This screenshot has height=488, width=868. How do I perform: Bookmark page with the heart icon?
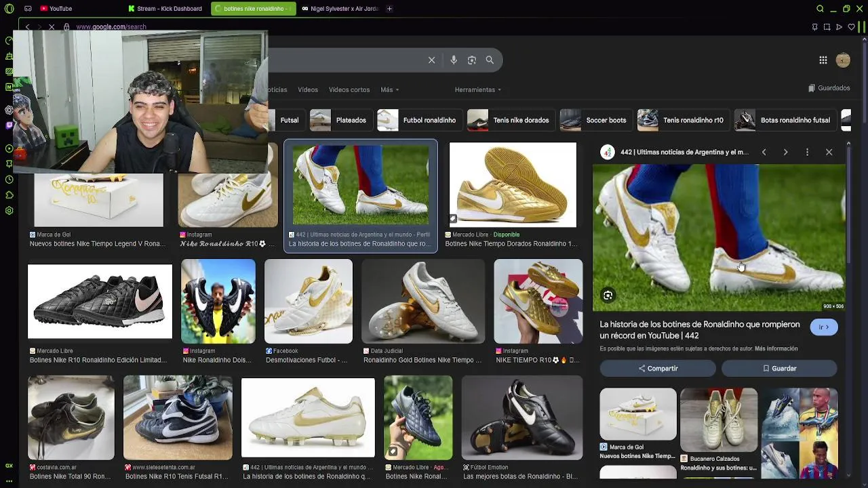pos(851,27)
